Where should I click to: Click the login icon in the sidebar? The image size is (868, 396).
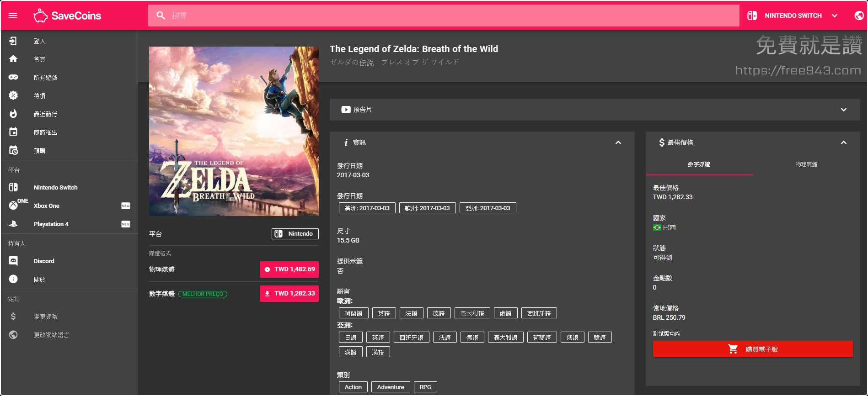pyautogui.click(x=13, y=41)
